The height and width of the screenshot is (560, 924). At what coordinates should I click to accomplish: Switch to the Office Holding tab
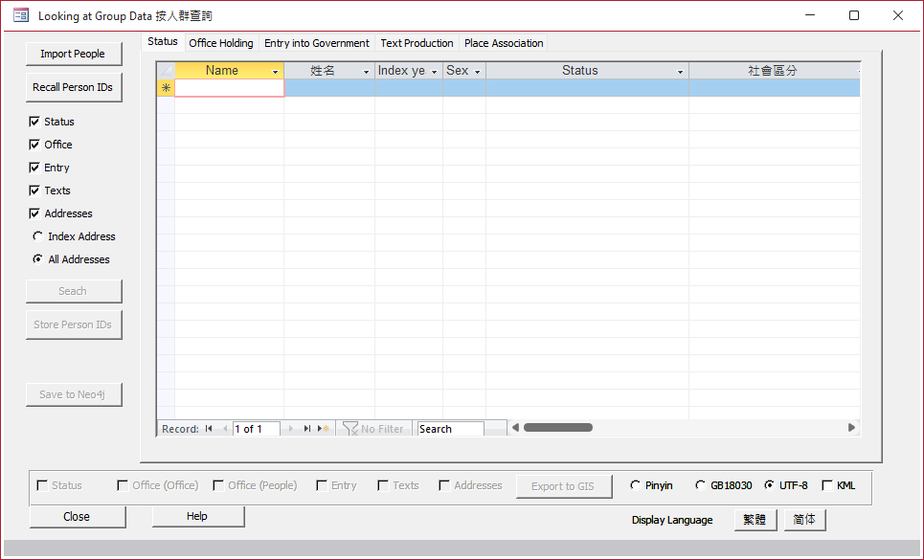[221, 43]
